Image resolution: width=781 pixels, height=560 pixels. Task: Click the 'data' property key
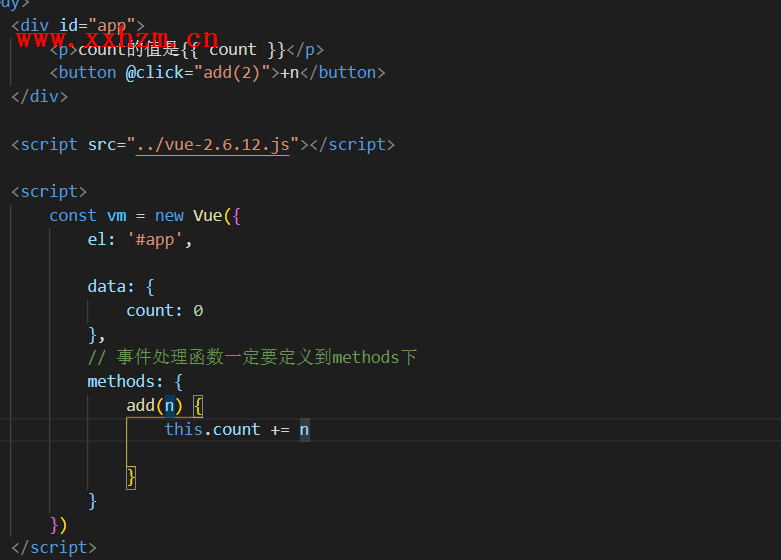click(106, 286)
